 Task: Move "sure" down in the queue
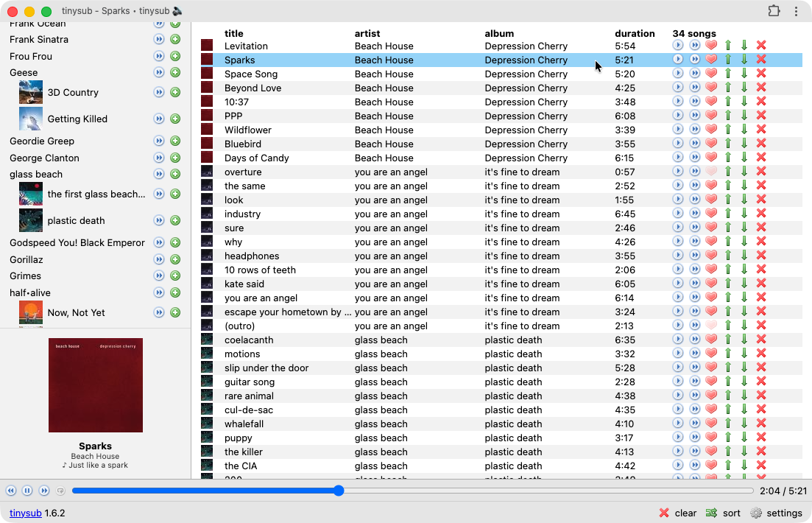[744, 228]
